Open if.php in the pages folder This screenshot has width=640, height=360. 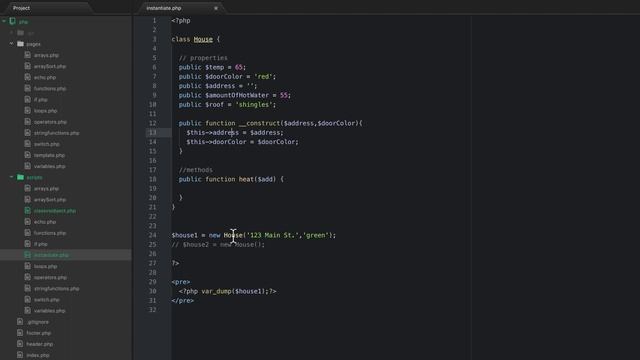pos(40,100)
